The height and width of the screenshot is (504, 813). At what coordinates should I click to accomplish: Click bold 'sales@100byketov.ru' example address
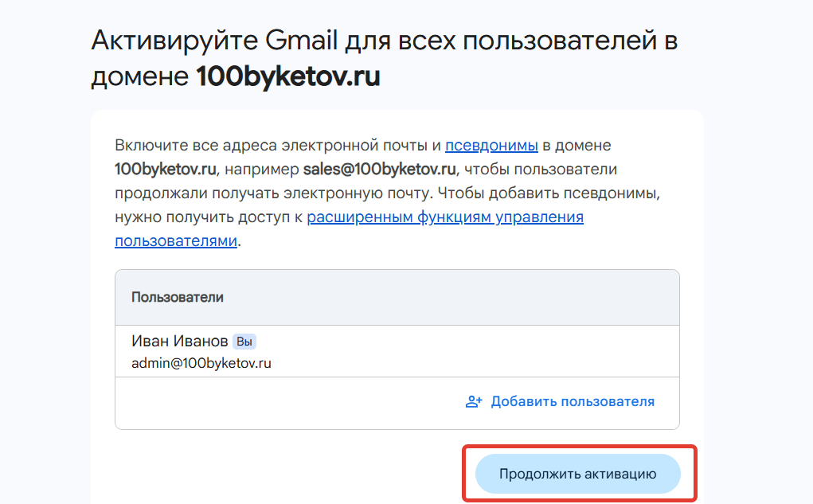click(x=380, y=170)
